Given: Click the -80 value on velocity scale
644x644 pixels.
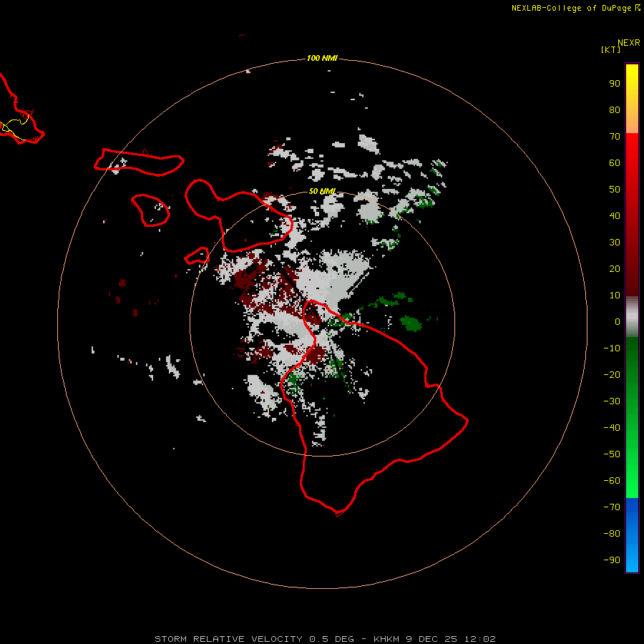Looking at the screenshot, I should coord(612,534).
